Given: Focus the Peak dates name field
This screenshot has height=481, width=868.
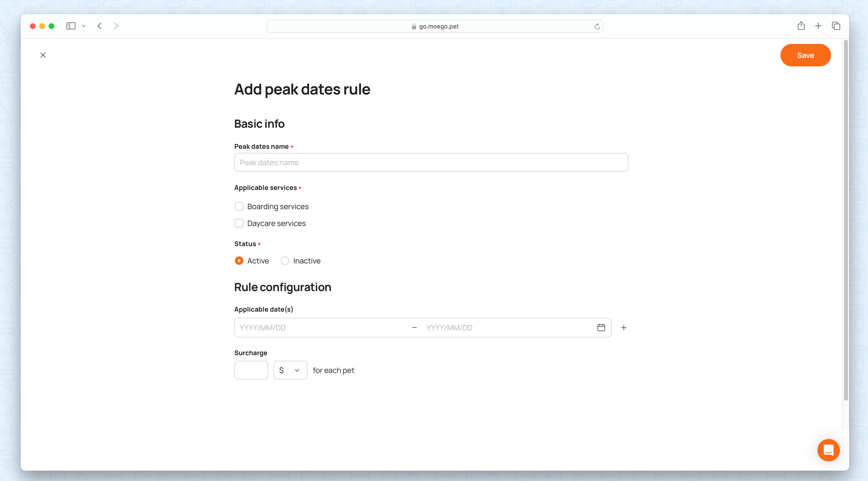Looking at the screenshot, I should 431,162.
